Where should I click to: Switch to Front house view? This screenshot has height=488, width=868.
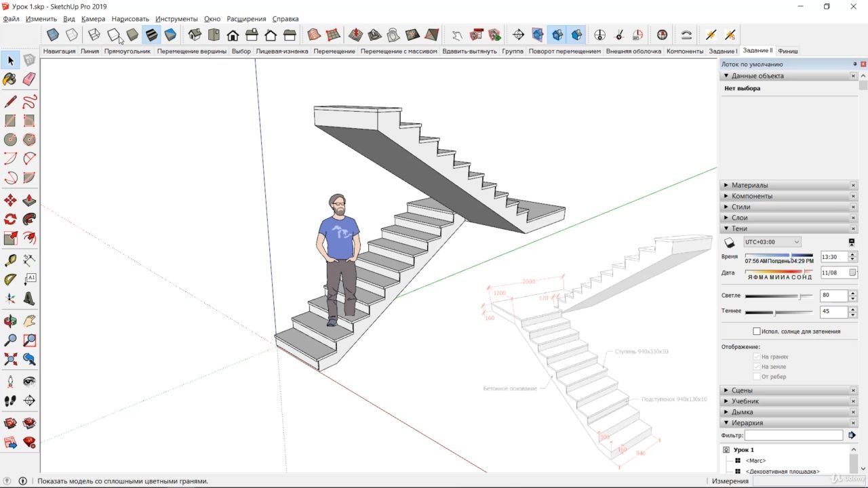233,35
